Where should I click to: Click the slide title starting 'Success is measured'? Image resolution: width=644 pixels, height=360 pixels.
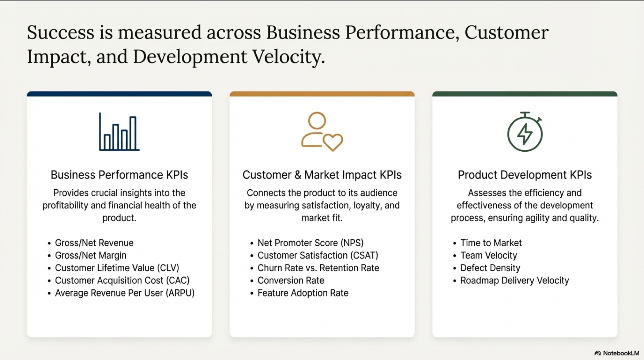point(287,44)
